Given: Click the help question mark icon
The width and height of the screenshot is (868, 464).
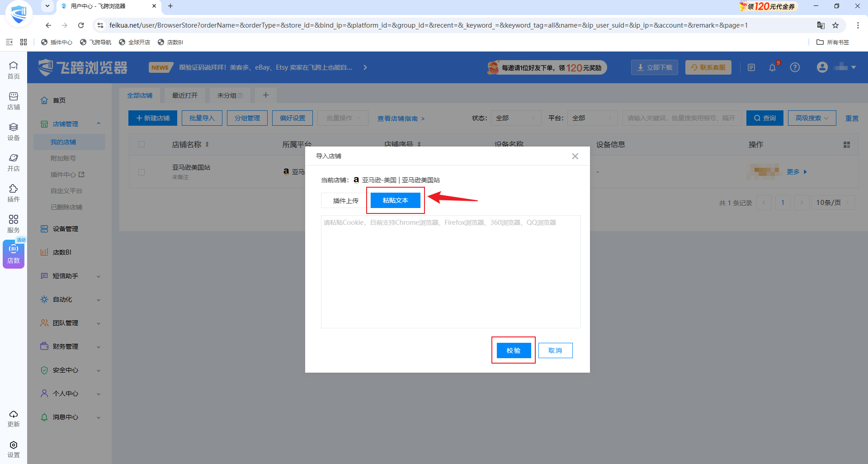Looking at the screenshot, I should tap(795, 67).
